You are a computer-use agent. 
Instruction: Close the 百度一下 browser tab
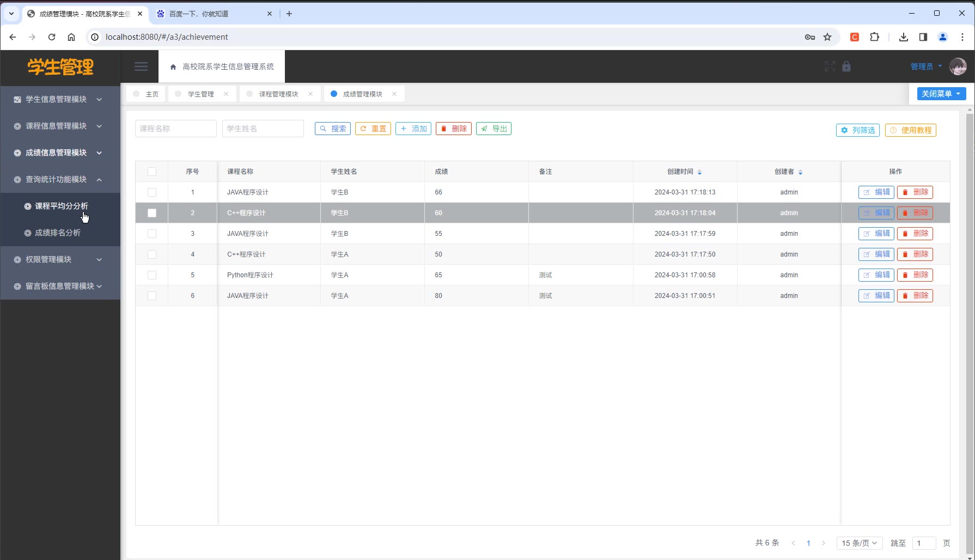tap(270, 14)
